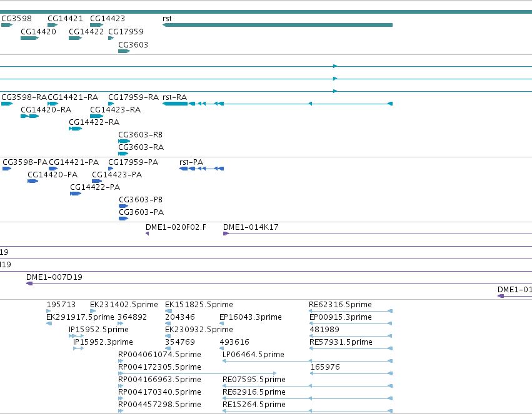The width and height of the screenshot is (532, 414).
Task: Select the CG14423-PA protein label
Action: 117,175
